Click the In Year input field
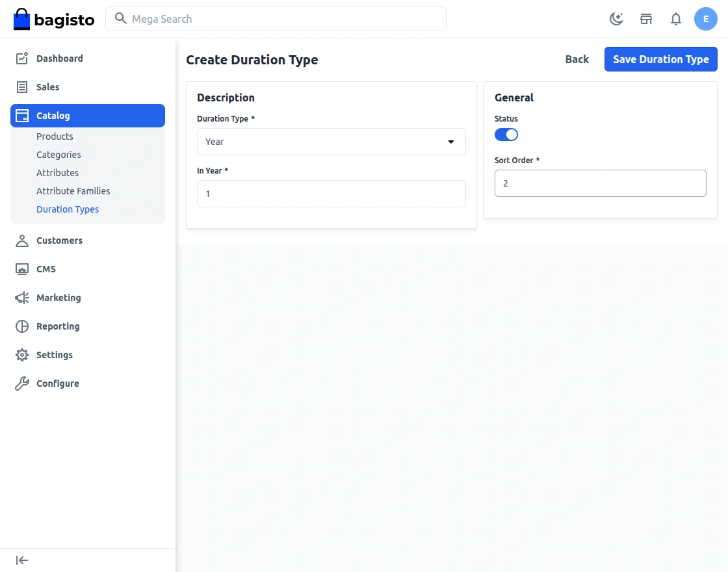The height and width of the screenshot is (572, 728). click(x=331, y=194)
